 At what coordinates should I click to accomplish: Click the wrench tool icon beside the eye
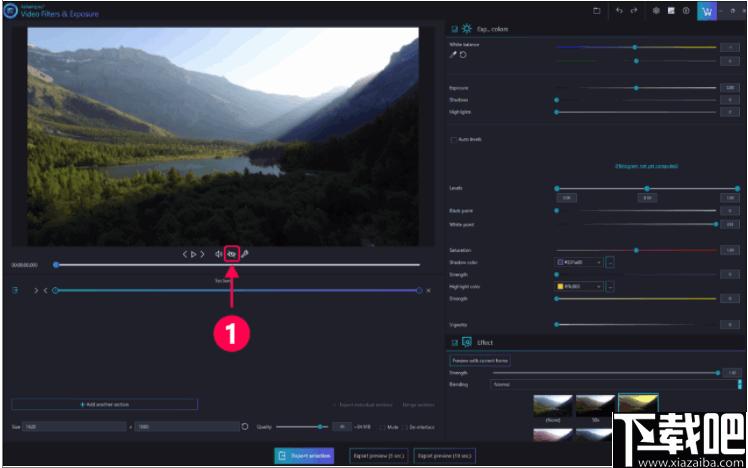pyautogui.click(x=245, y=254)
